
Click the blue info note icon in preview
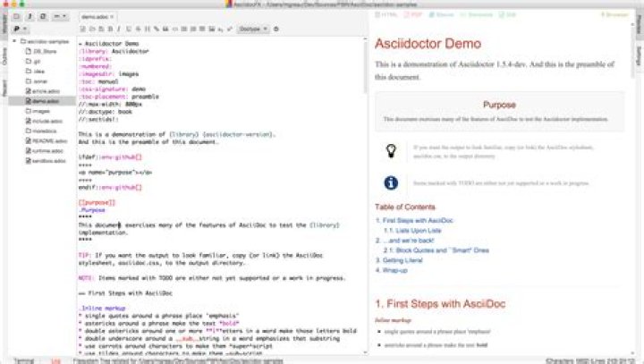(391, 182)
